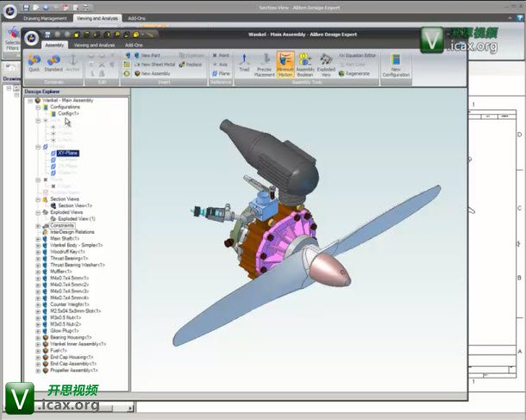This screenshot has width=526, height=420.
Task: Select End Cap Housing<1> subassembly
Action: tap(72, 357)
